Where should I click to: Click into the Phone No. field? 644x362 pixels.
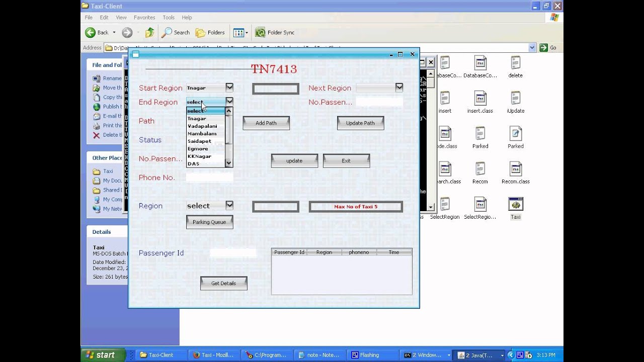pyautogui.click(x=209, y=177)
